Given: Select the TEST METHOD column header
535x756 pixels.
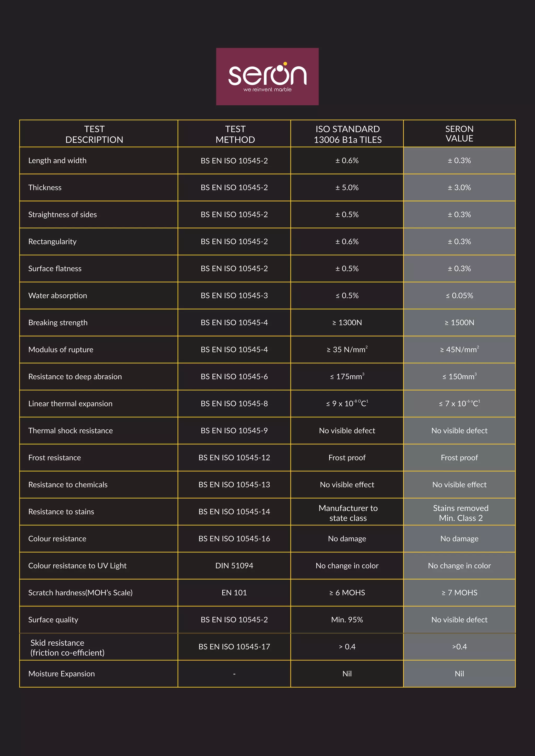Looking at the screenshot, I should (235, 134).
